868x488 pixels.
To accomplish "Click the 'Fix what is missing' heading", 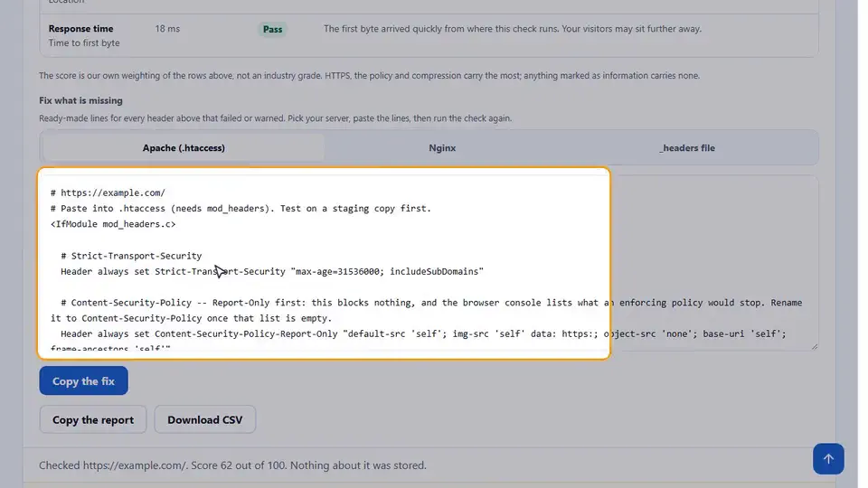I will [x=80, y=100].
